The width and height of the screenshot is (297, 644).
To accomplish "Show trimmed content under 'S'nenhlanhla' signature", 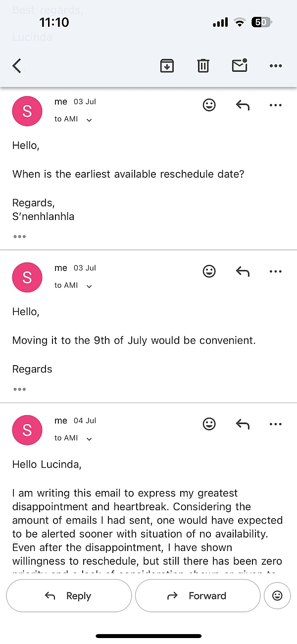I will (x=20, y=236).
